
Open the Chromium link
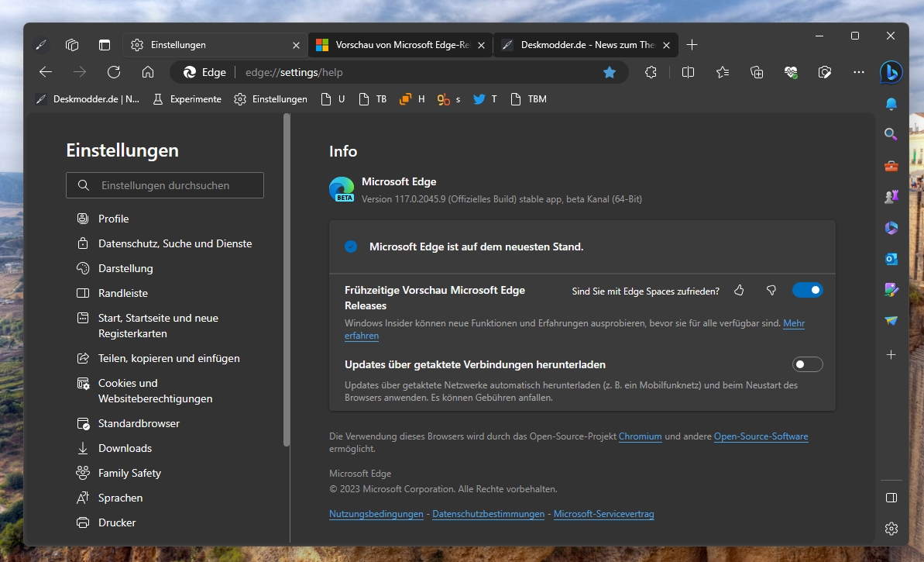point(640,436)
